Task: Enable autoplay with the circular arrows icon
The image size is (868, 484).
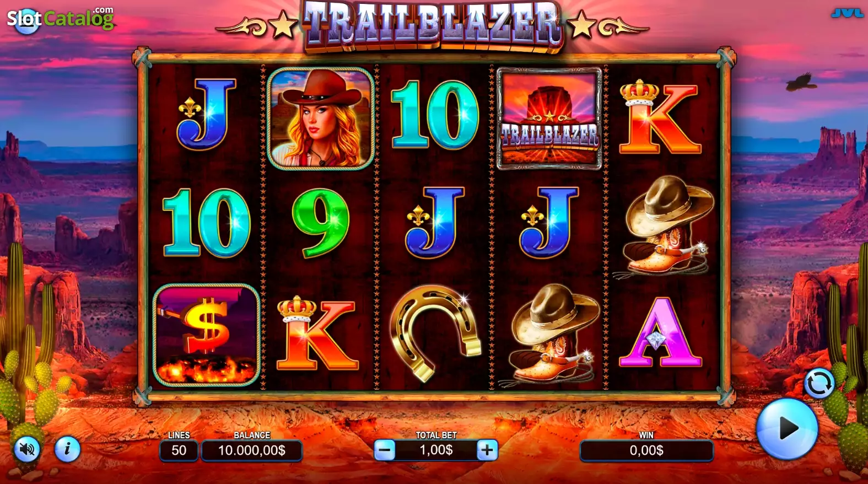Action: 819,383
